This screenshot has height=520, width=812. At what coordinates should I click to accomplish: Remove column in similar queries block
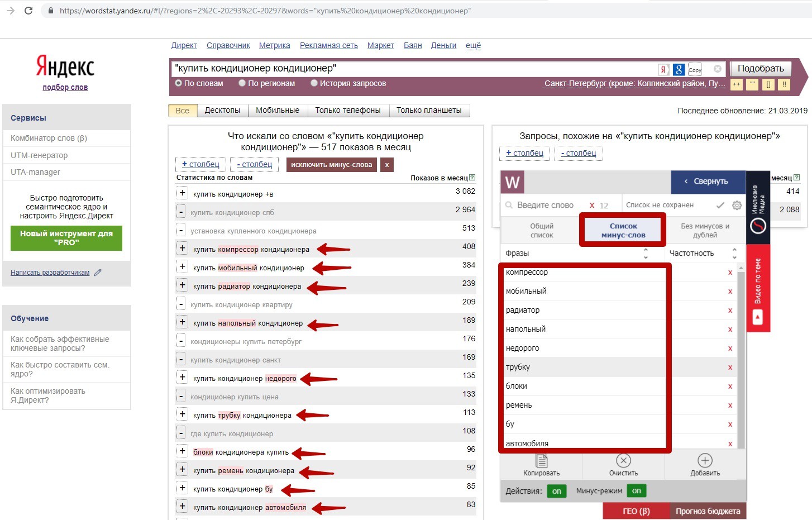(x=579, y=153)
